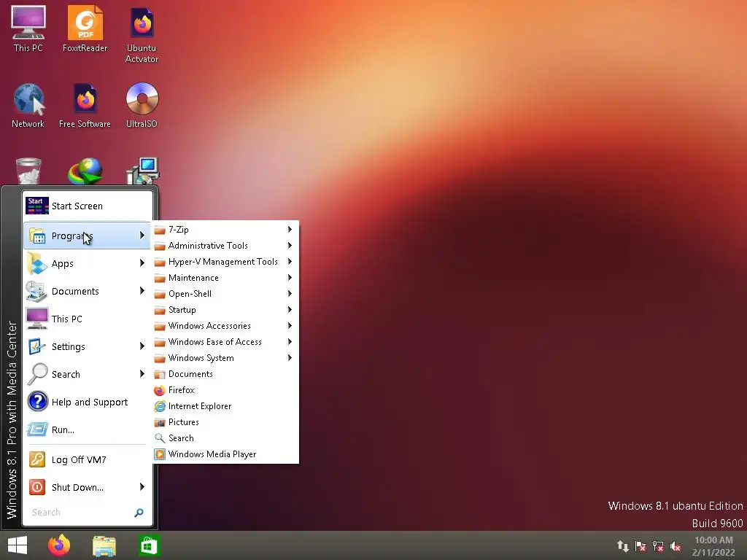The width and height of the screenshot is (747, 560).
Task: Click Shut Down... in the start menu
Action: pyautogui.click(x=88, y=488)
